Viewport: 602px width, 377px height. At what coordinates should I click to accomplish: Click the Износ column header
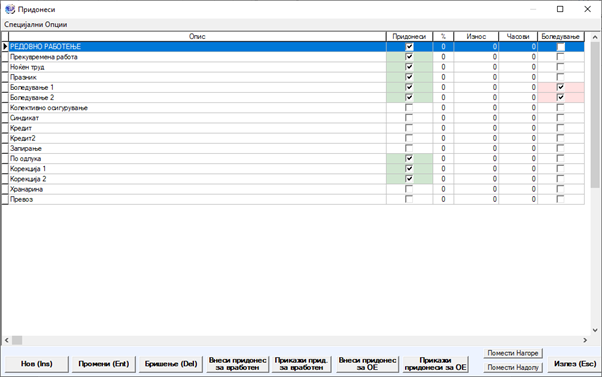click(x=476, y=36)
